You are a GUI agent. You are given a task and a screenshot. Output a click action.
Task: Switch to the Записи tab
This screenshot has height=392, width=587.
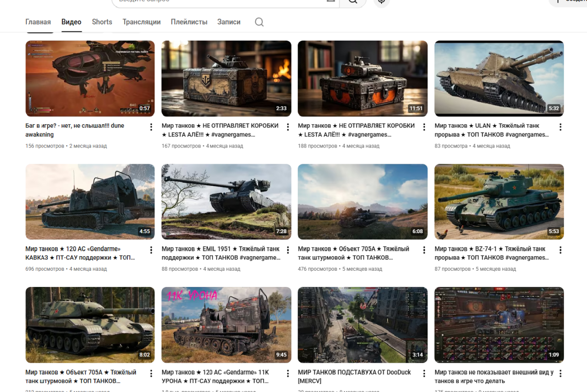pyautogui.click(x=229, y=22)
